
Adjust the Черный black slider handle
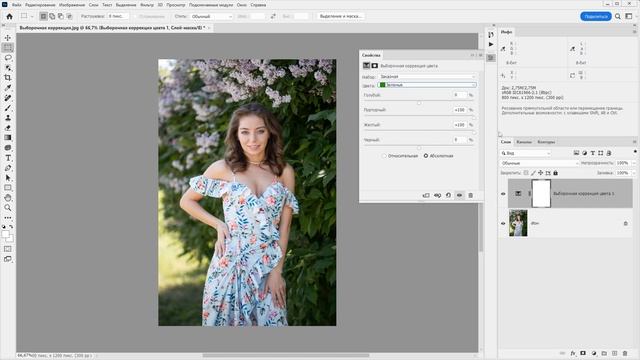click(x=419, y=148)
